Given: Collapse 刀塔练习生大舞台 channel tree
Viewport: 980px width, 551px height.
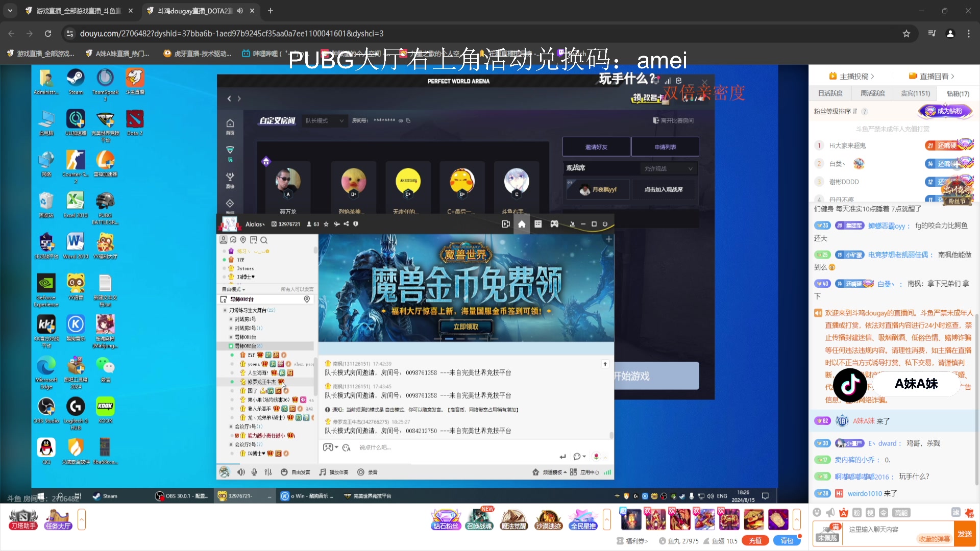Looking at the screenshot, I should click(x=225, y=310).
